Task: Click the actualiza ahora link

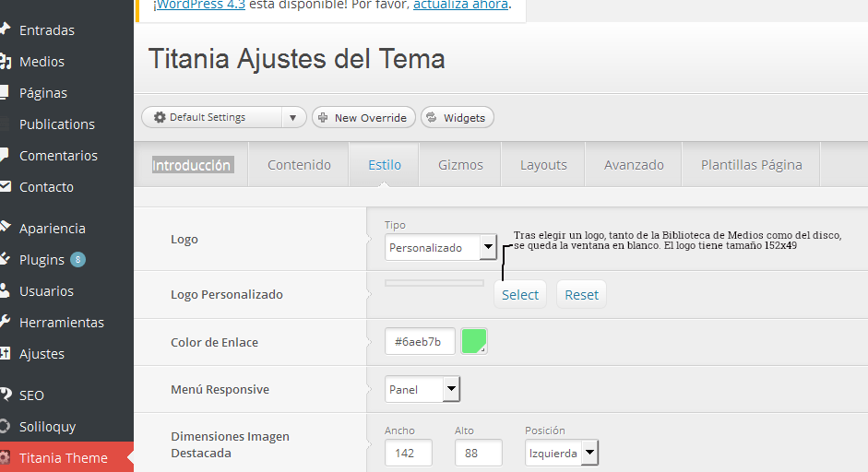Action: click(460, 5)
